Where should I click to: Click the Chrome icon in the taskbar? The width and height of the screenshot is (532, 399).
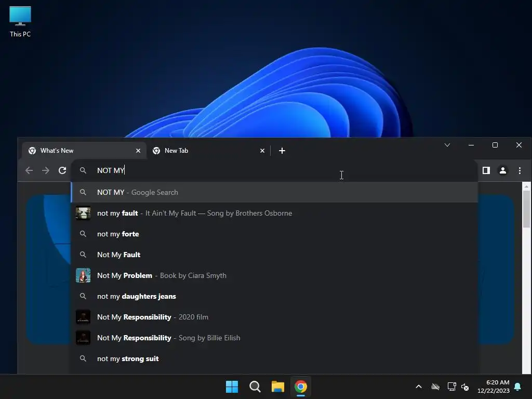point(301,387)
